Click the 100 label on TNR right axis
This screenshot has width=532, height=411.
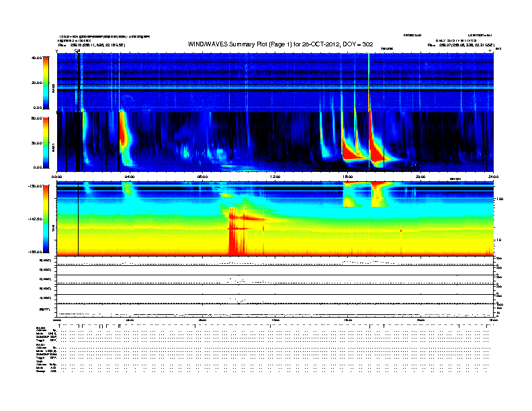500,199
